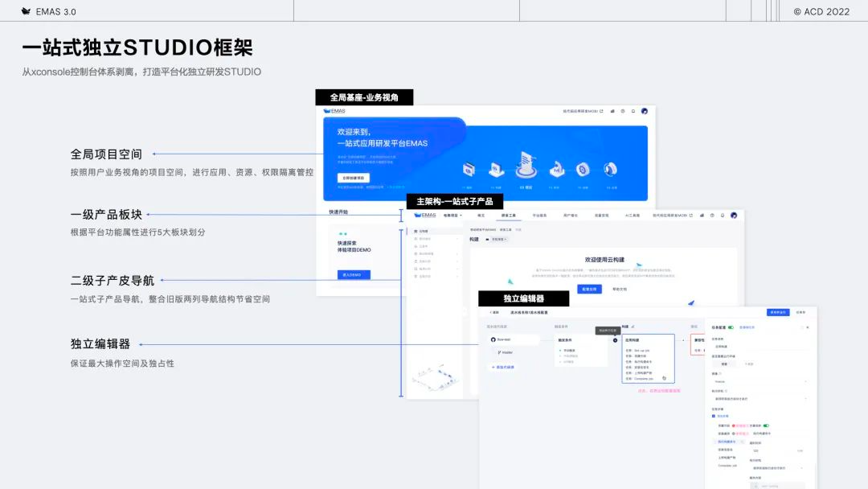Click the pencil edit icon beside the 构建 stage
868x489 pixels.
[633, 327]
